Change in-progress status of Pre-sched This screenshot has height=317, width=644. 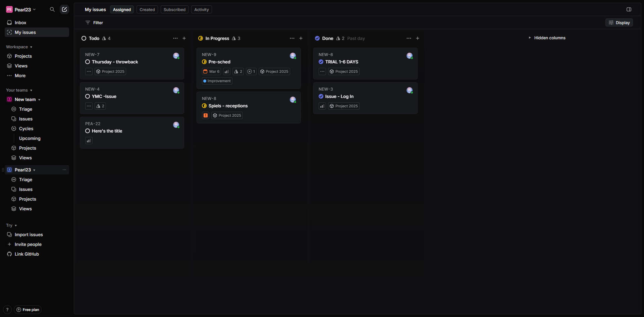(x=204, y=62)
